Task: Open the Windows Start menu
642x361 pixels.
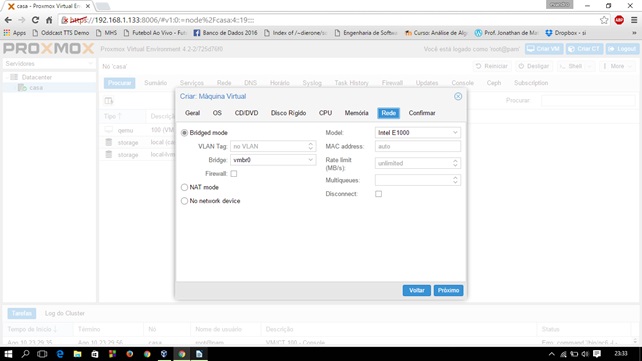Action: [8, 354]
